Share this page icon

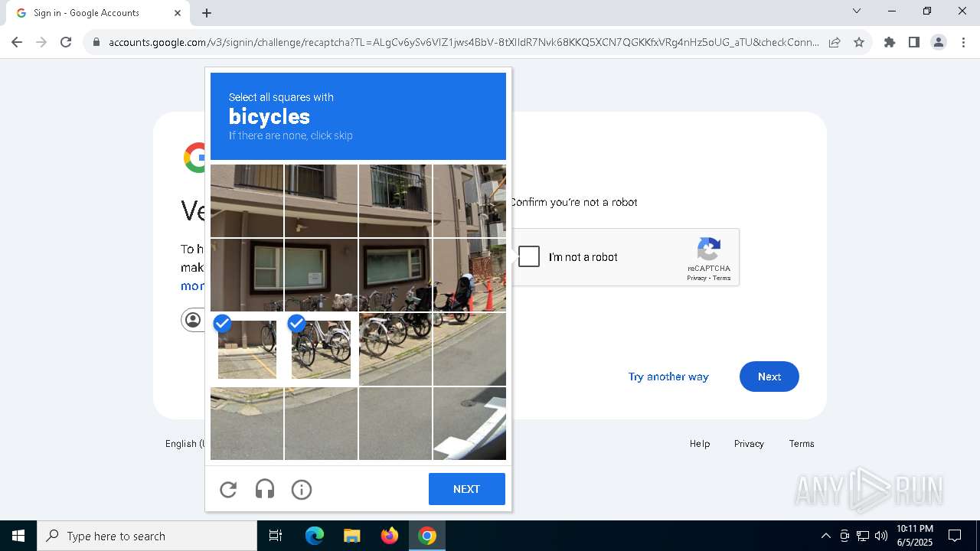click(835, 42)
